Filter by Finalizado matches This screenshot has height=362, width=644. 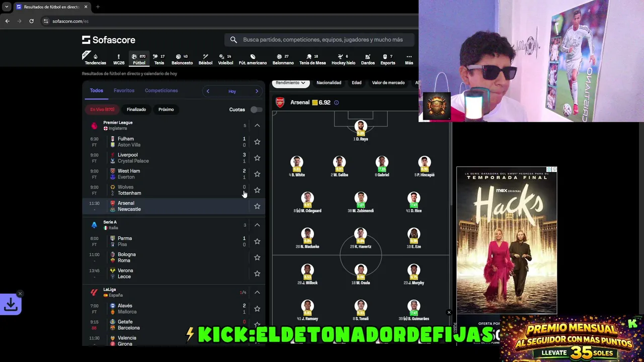click(136, 110)
